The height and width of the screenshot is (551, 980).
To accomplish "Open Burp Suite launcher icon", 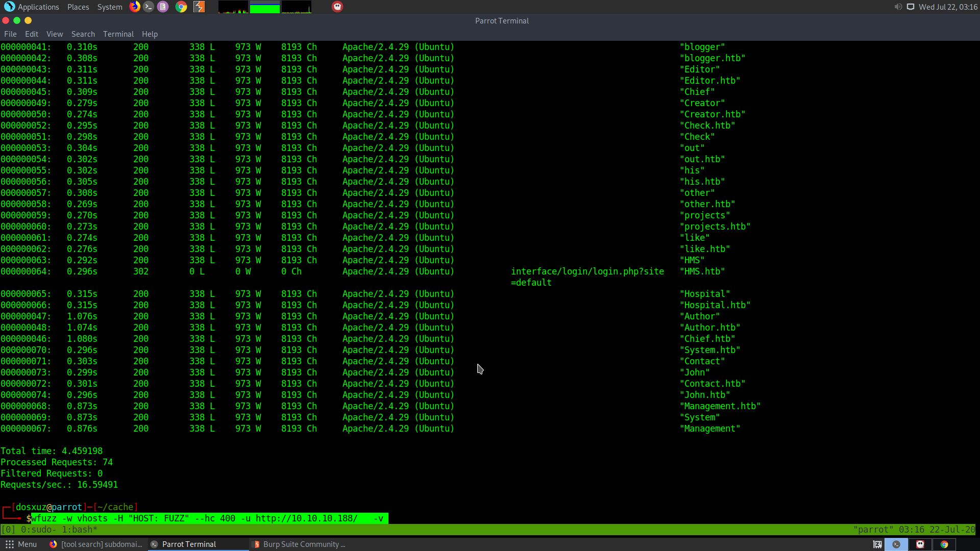I will 199,7.
